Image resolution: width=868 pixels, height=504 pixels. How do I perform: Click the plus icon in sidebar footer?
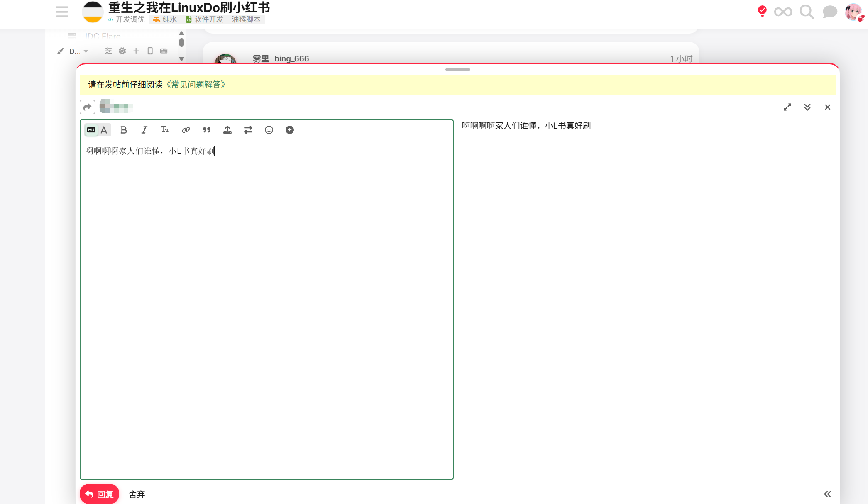(136, 51)
